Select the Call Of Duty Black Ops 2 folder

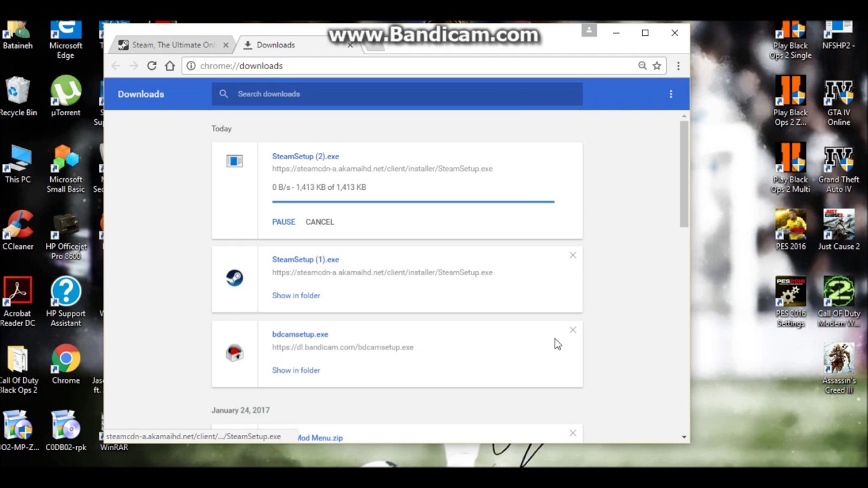point(18,370)
